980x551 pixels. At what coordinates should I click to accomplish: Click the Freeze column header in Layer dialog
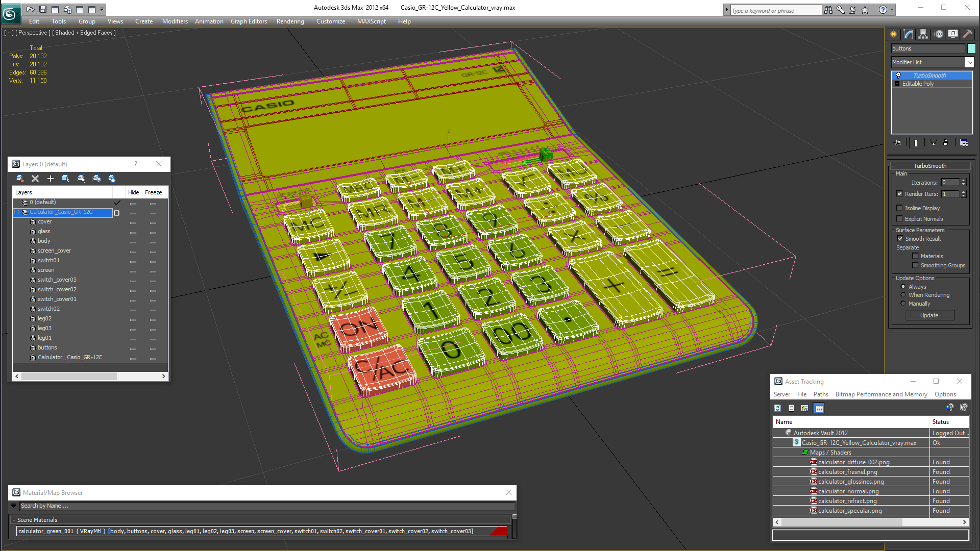coord(153,192)
